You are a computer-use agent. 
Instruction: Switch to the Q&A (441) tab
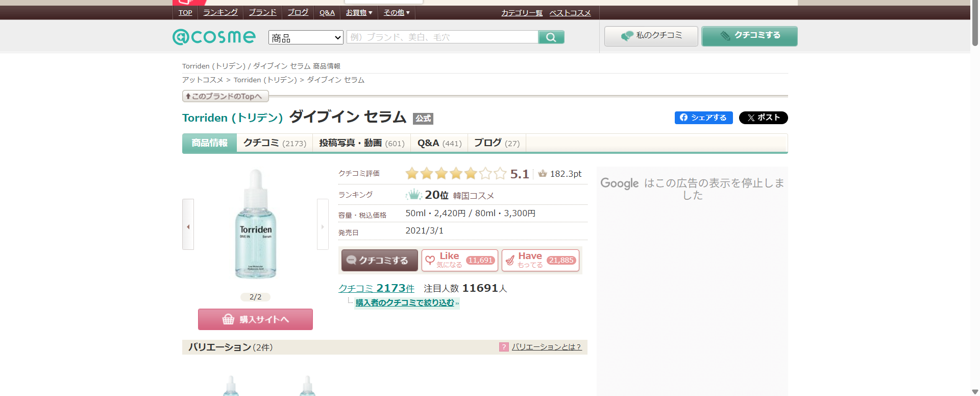(x=439, y=143)
